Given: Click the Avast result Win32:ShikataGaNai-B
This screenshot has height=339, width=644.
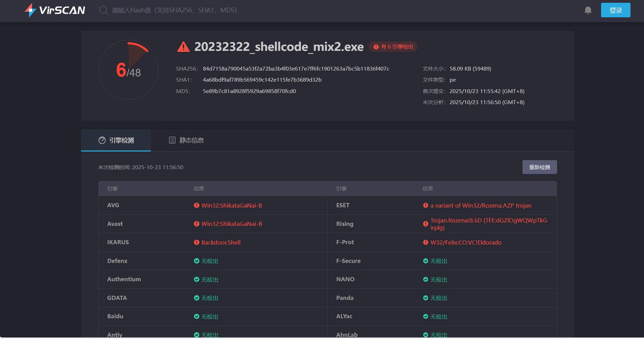Looking at the screenshot, I should click(x=232, y=224).
